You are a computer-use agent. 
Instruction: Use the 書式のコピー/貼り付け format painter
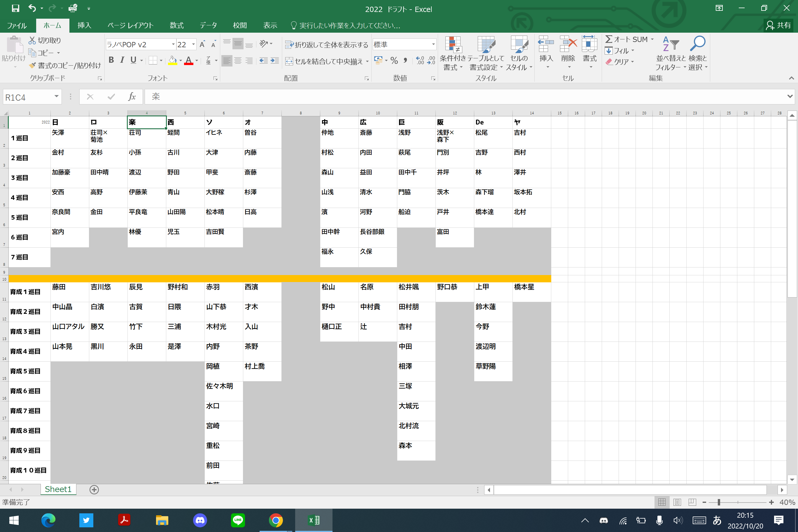[65, 65]
